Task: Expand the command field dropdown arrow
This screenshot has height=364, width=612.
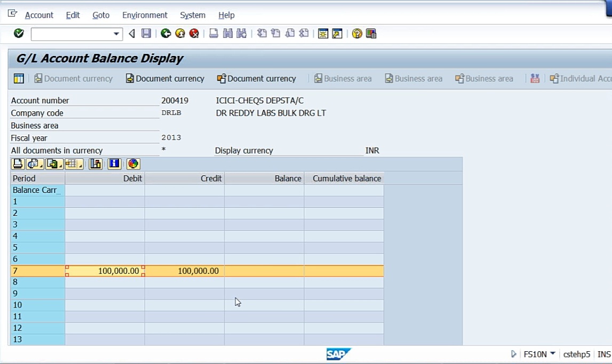Action: pyautogui.click(x=116, y=34)
